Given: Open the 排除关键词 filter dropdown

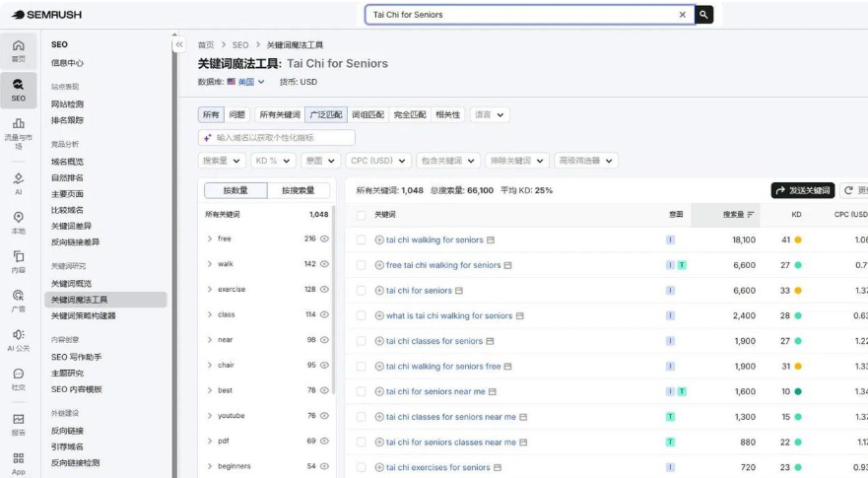Looking at the screenshot, I should [517, 161].
